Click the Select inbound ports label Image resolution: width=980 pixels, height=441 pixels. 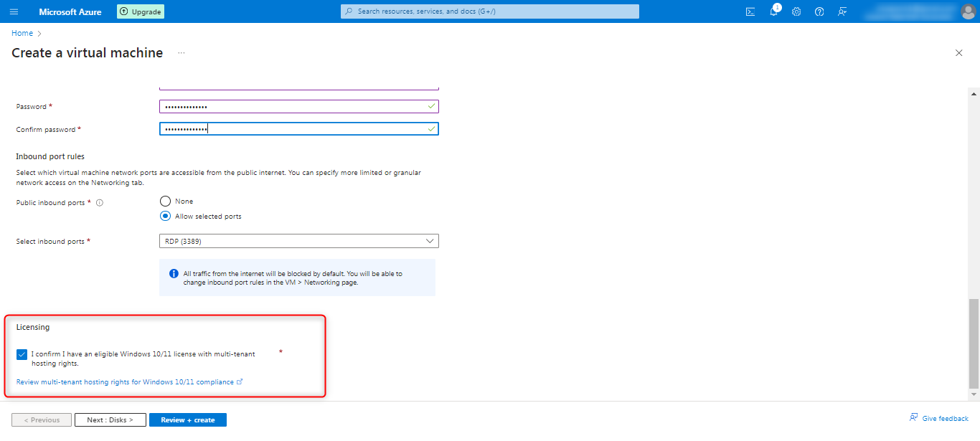point(50,242)
